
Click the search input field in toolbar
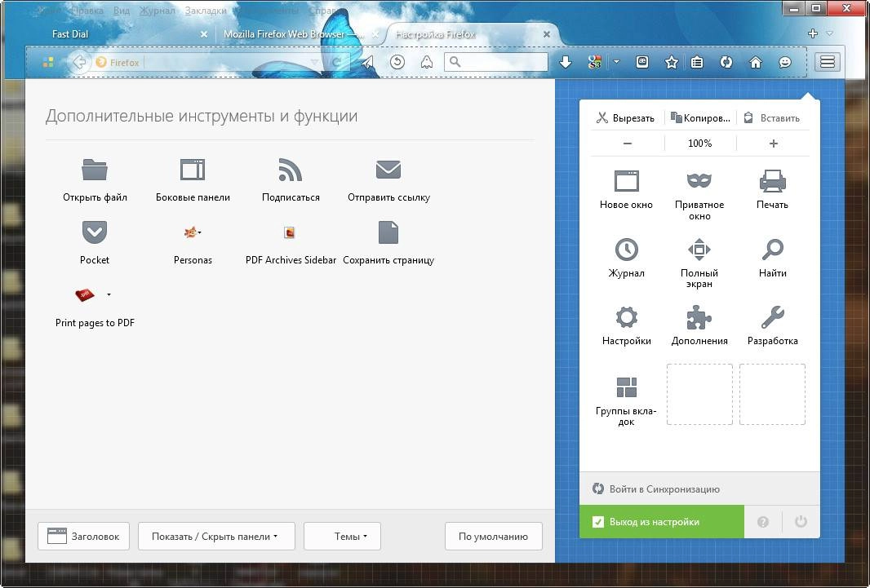tap(496, 62)
